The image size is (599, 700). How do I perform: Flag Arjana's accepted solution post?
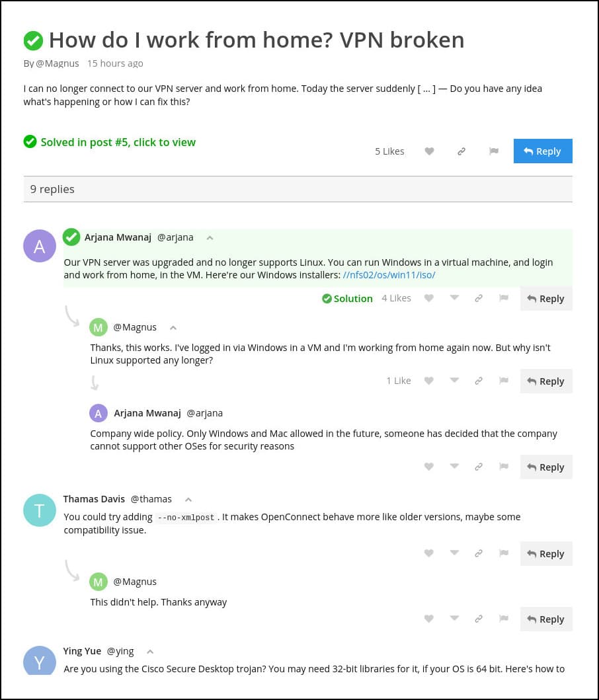tap(503, 299)
